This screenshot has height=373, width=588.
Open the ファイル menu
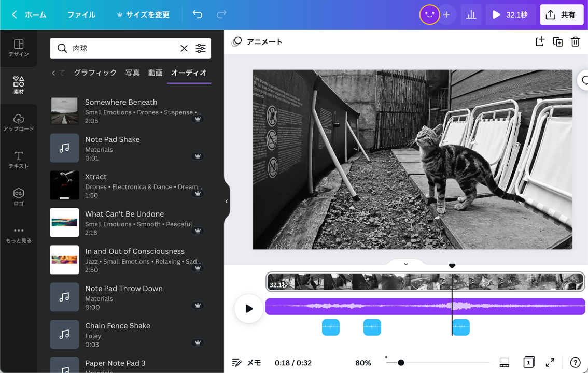click(x=81, y=15)
